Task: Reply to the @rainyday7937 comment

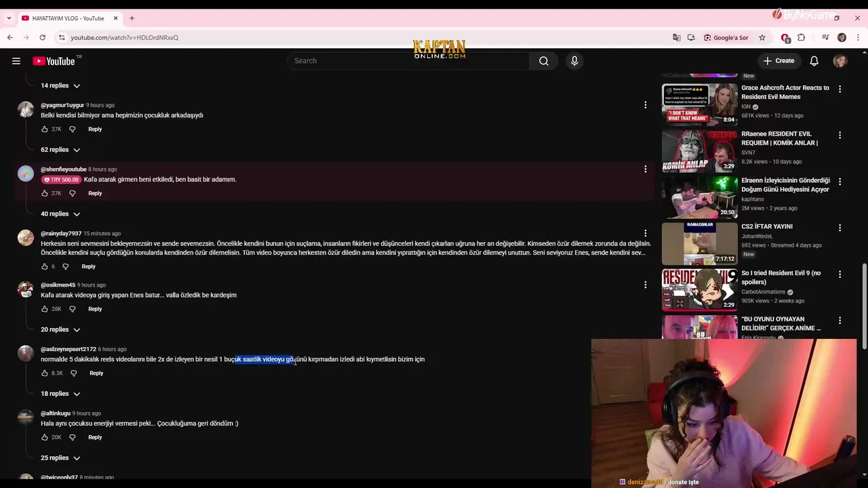Action: (x=88, y=266)
